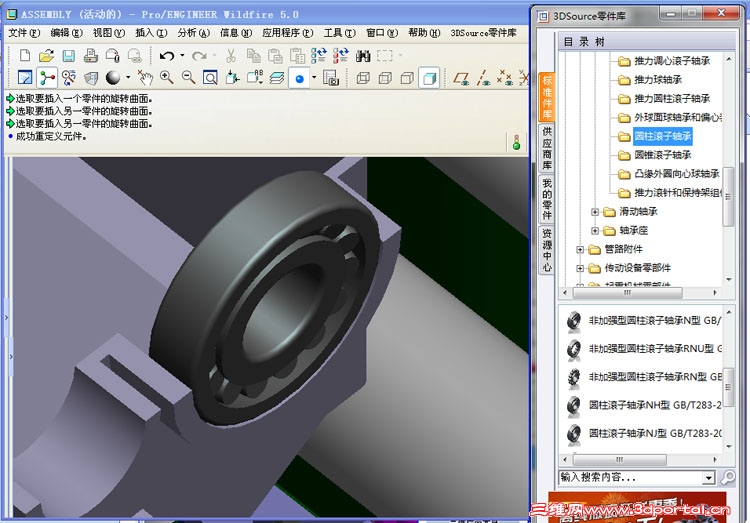Screen dimensions: 750x523
Task: Expand the 管路附件 tree node
Action: point(581,249)
